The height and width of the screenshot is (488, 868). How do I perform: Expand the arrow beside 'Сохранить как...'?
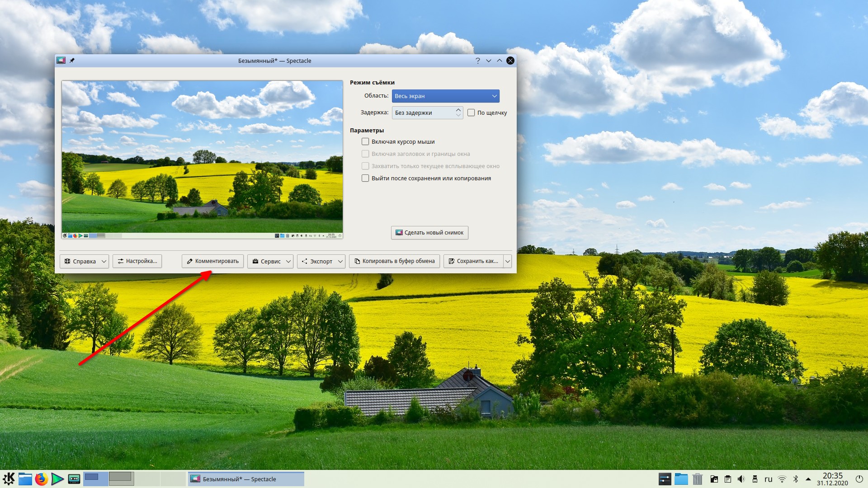(508, 261)
